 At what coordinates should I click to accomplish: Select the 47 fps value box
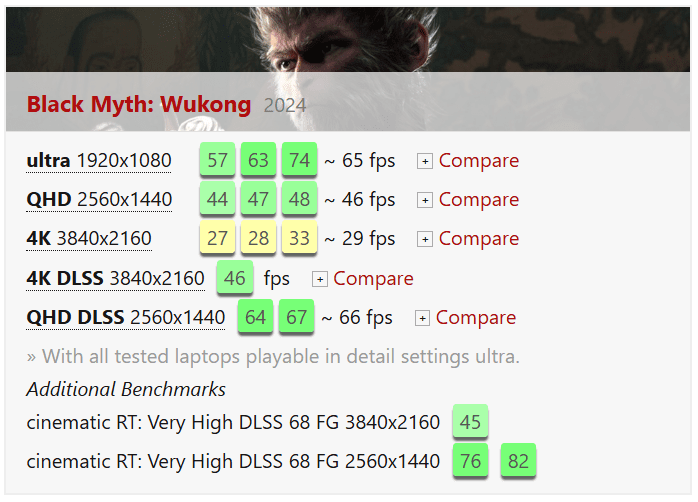pos(258,199)
